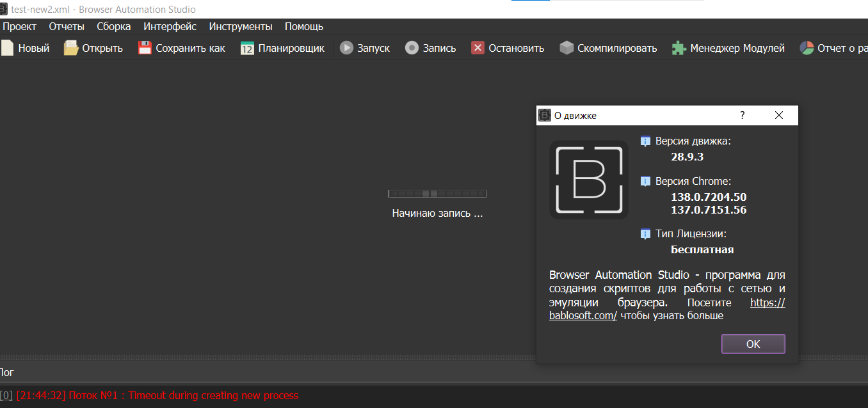
Task: Click the question mark help in dialog titlebar
Action: point(742,115)
